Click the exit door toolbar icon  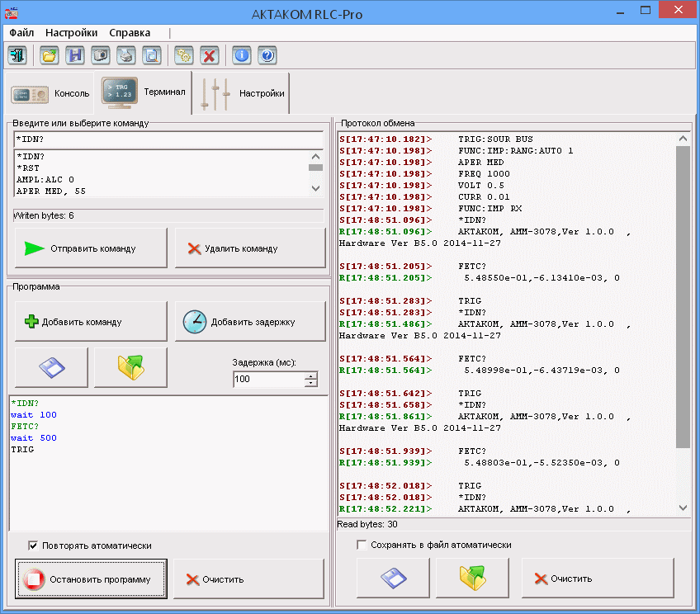point(17,56)
